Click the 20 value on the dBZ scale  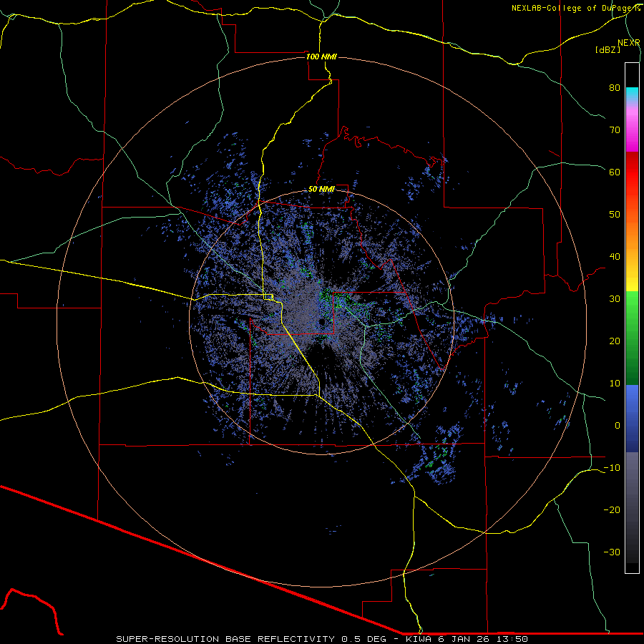pos(615,341)
